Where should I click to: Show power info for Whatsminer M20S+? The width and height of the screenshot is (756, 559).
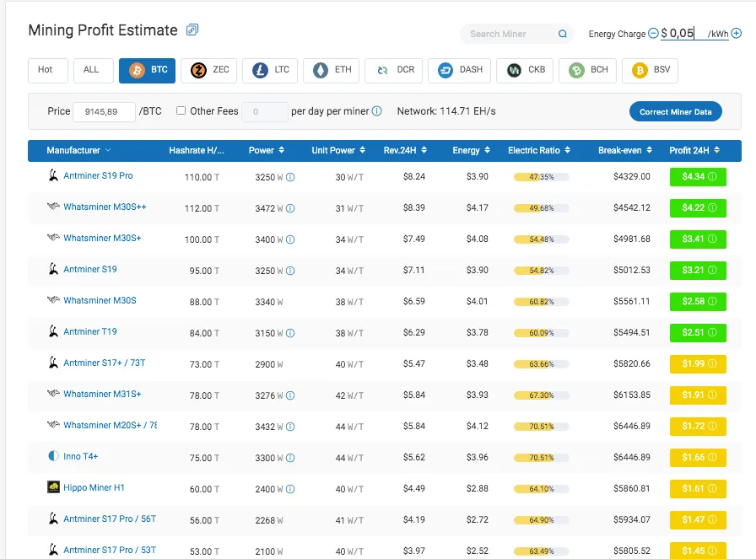click(x=290, y=427)
